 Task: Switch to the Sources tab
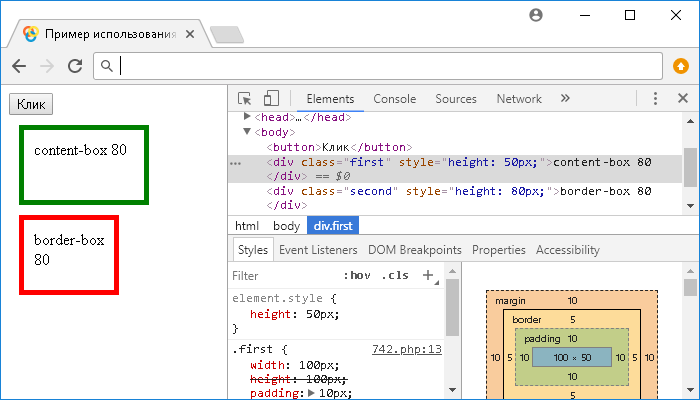pos(456,99)
